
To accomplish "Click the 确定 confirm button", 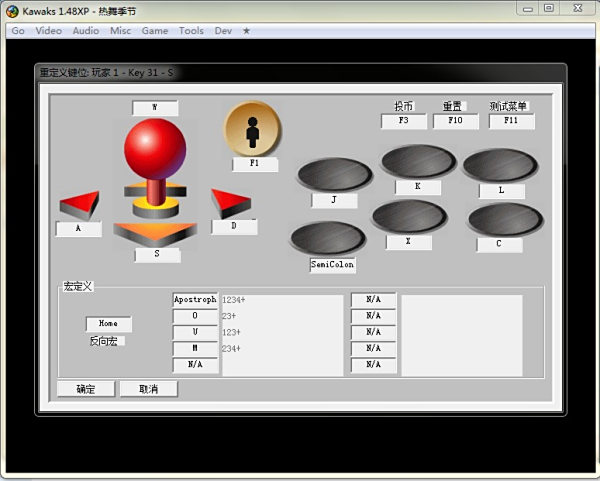I will click(x=86, y=389).
